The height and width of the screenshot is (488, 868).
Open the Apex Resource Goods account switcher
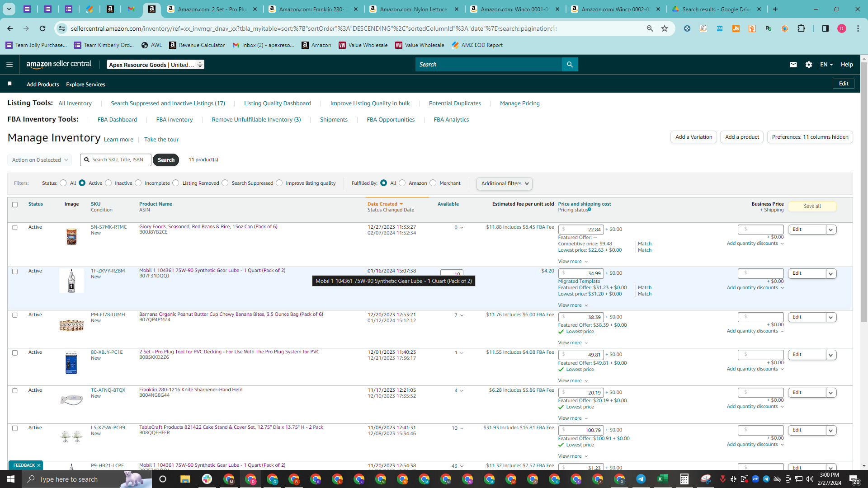click(156, 65)
